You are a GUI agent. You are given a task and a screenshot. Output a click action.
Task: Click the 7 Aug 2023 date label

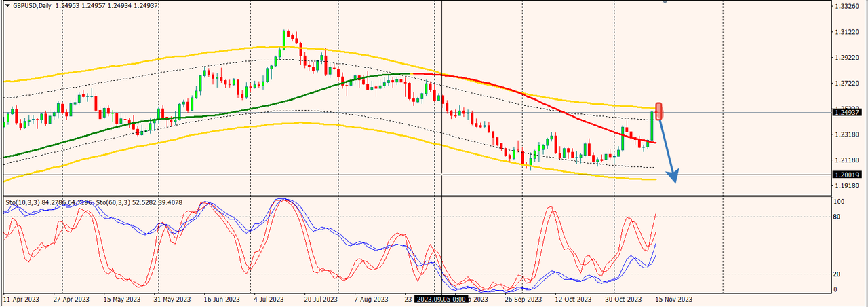372,299
